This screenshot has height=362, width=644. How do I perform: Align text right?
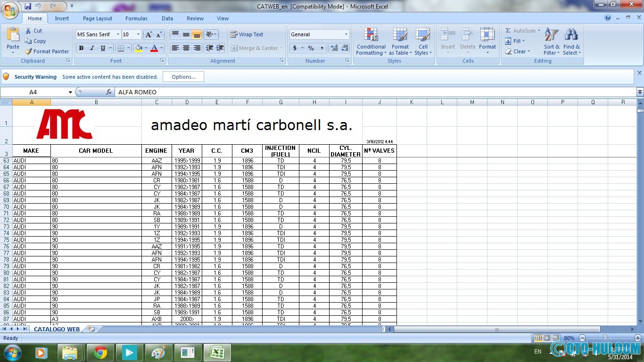[x=197, y=48]
